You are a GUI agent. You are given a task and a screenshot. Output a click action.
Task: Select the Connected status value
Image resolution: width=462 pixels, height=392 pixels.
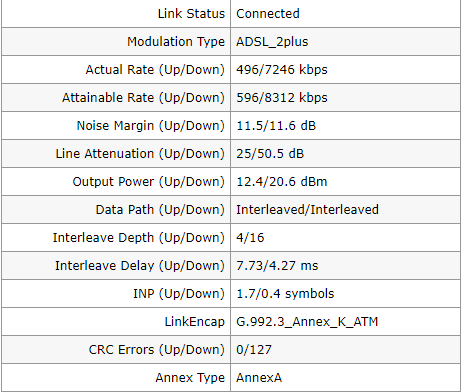coord(268,14)
